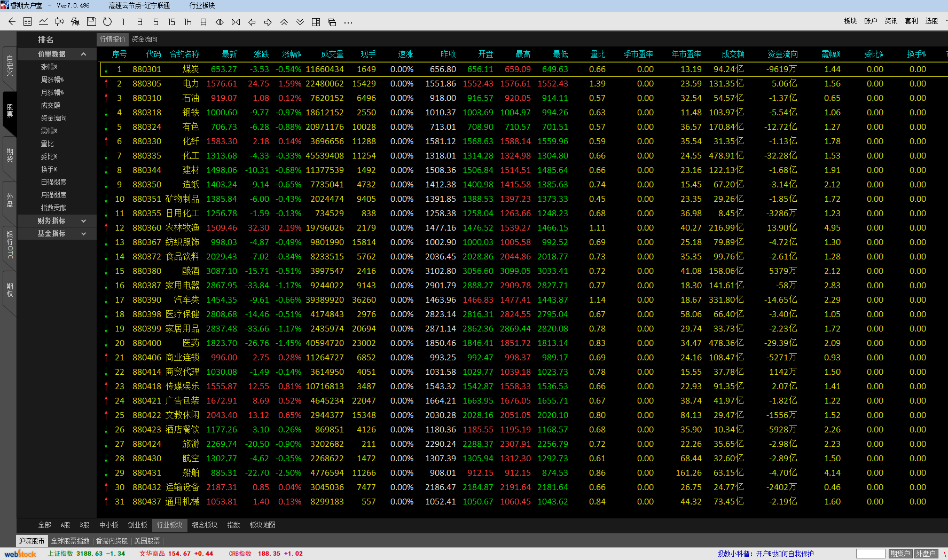The height and width of the screenshot is (560, 948).
Task: Expand the 财务指标 section
Action: [x=83, y=220]
